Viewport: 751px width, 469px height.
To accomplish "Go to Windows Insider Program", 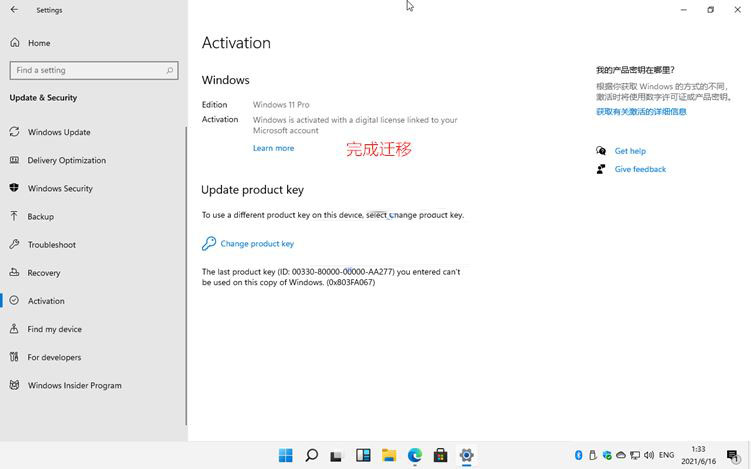I will 75,385.
